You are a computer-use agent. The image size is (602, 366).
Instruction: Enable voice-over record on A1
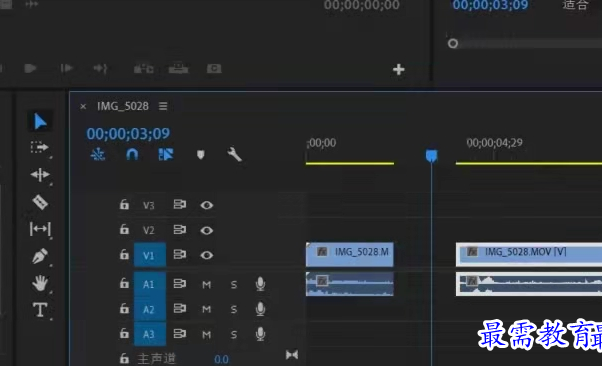[260, 284]
